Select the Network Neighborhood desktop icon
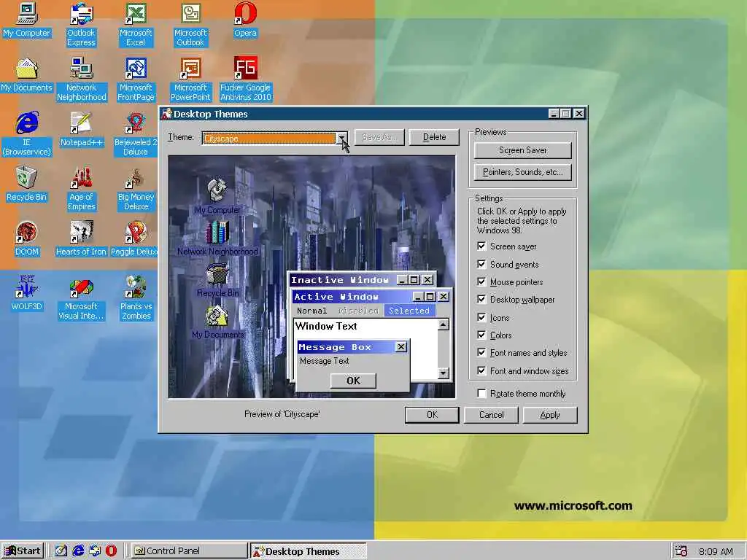The image size is (747, 560). point(82,79)
